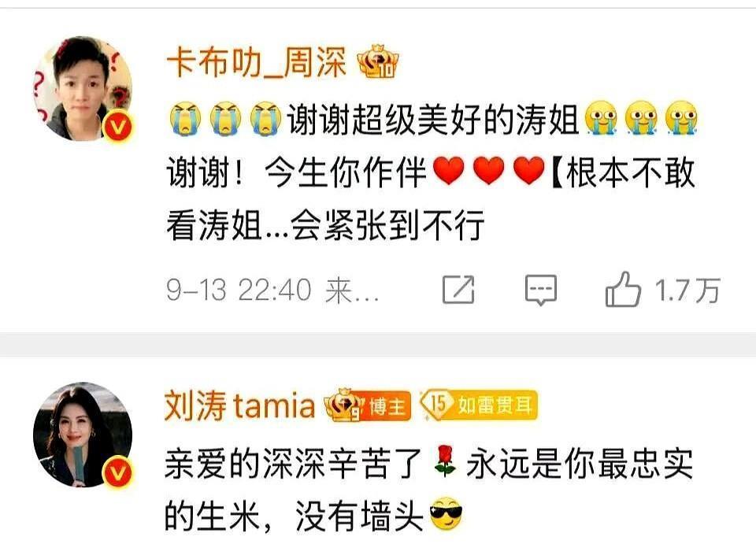Tap the crown badge beside 刘涛 tamia
The width and height of the screenshot is (756, 544).
tap(343, 405)
